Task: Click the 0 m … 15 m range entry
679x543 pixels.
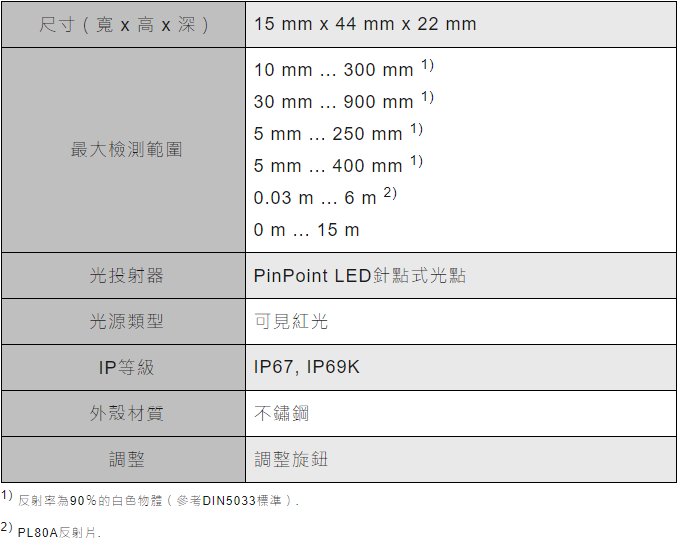Action: 306,230
